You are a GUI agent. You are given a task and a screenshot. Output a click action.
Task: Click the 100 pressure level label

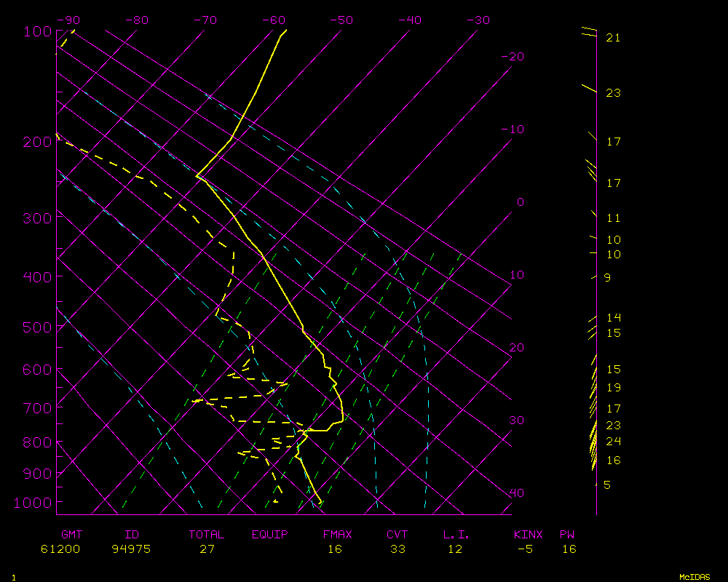coord(37,31)
